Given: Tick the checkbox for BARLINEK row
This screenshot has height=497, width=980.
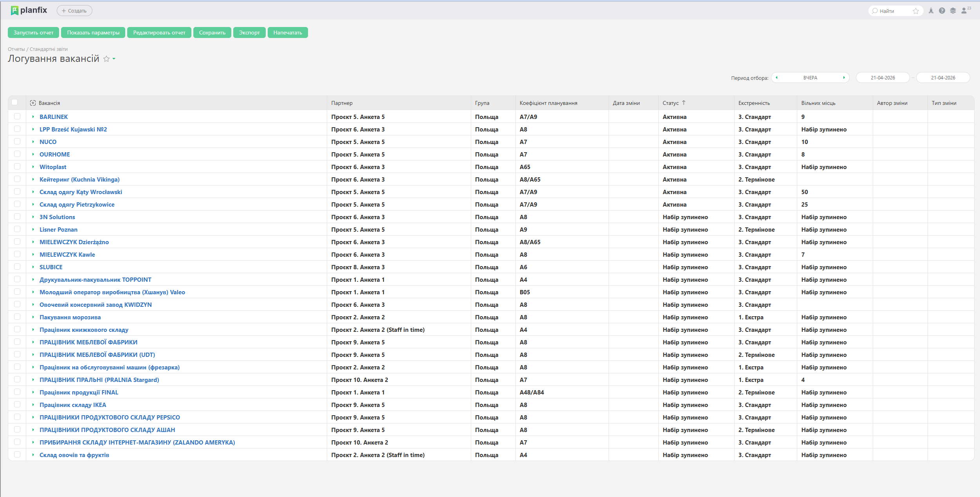Looking at the screenshot, I should pyautogui.click(x=17, y=117).
